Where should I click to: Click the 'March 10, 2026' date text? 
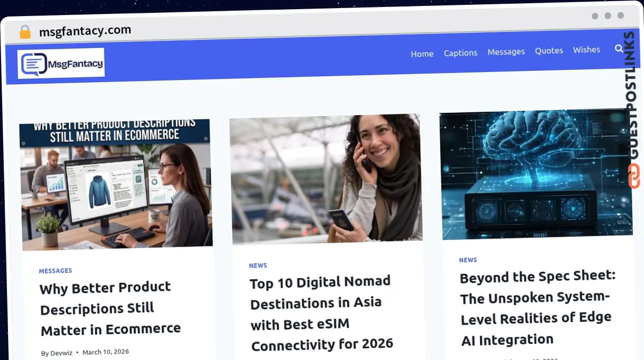106,352
